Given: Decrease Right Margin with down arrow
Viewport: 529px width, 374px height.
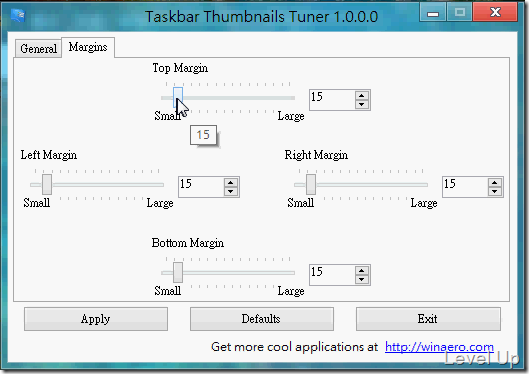Looking at the screenshot, I should (x=494, y=191).
